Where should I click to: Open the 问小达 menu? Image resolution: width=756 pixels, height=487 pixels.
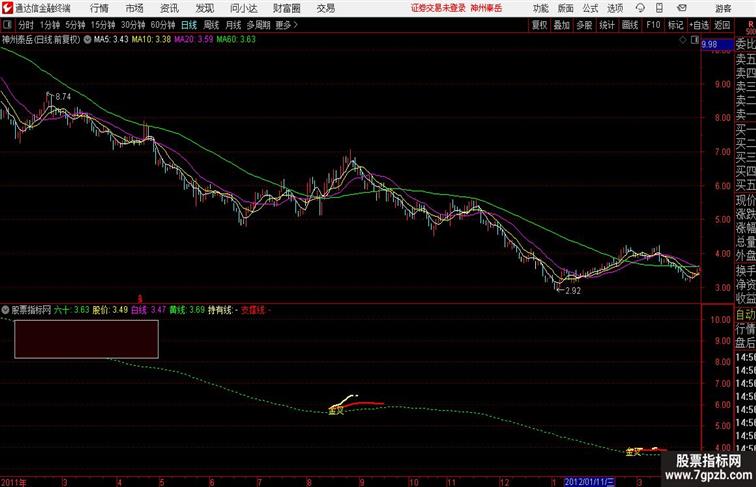coord(243,8)
